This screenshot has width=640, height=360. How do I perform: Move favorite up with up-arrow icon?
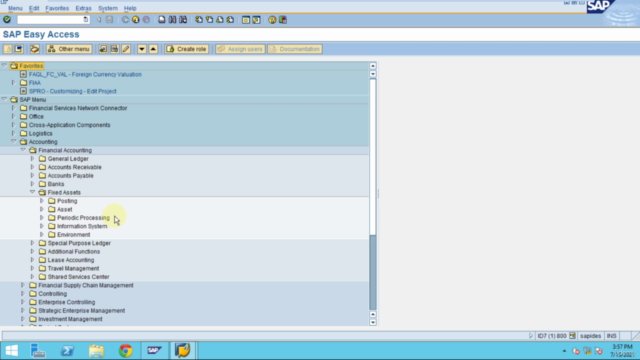pos(153,49)
